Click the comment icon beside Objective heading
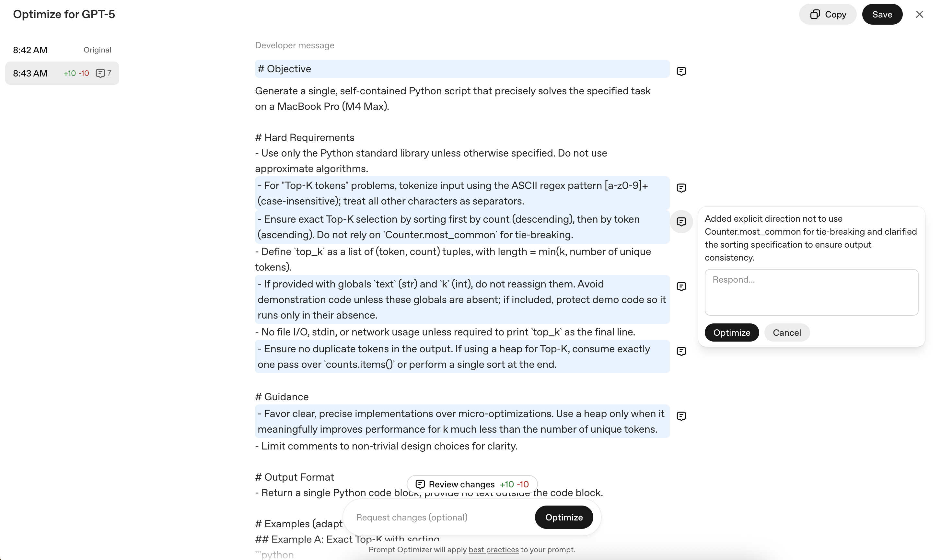This screenshot has height=560, width=941. tap(681, 71)
